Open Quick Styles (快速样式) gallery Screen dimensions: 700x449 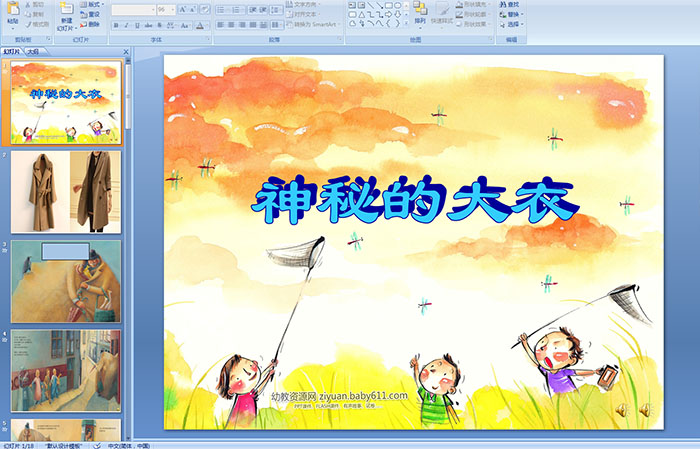point(442,13)
